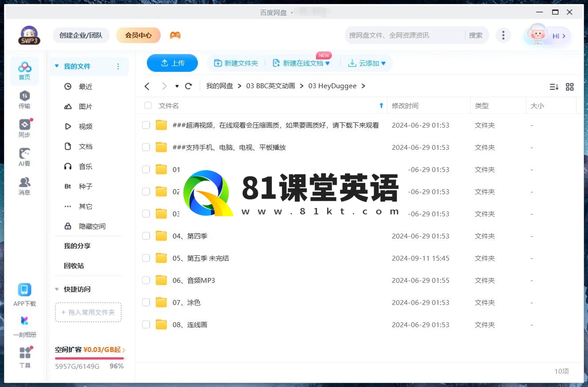Open the 消息 messages section
The image size is (588, 387).
[x=24, y=186]
